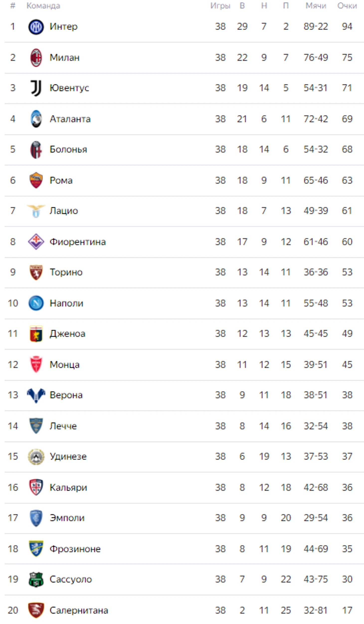The image size is (364, 624).
Task: Click the Игры column header
Action: [220, 6]
